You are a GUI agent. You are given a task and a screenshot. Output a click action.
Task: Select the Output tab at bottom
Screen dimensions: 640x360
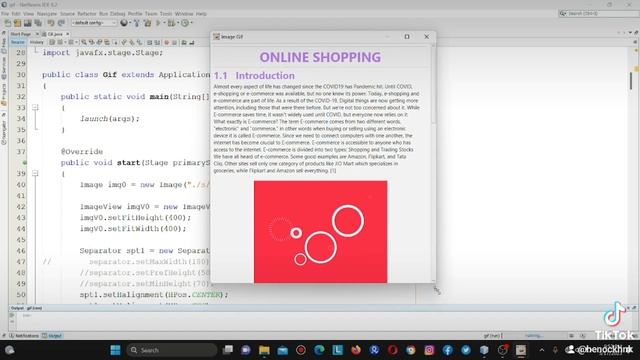(x=52, y=336)
